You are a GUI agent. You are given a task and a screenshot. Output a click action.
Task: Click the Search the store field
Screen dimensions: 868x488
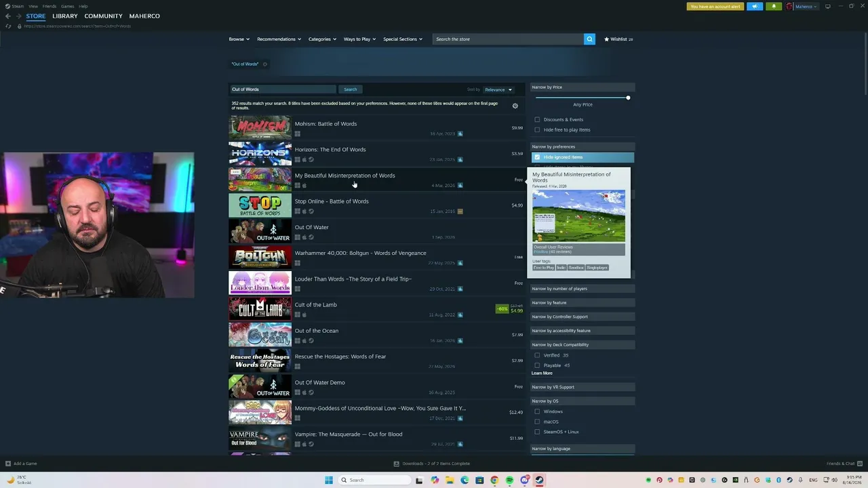(x=508, y=39)
